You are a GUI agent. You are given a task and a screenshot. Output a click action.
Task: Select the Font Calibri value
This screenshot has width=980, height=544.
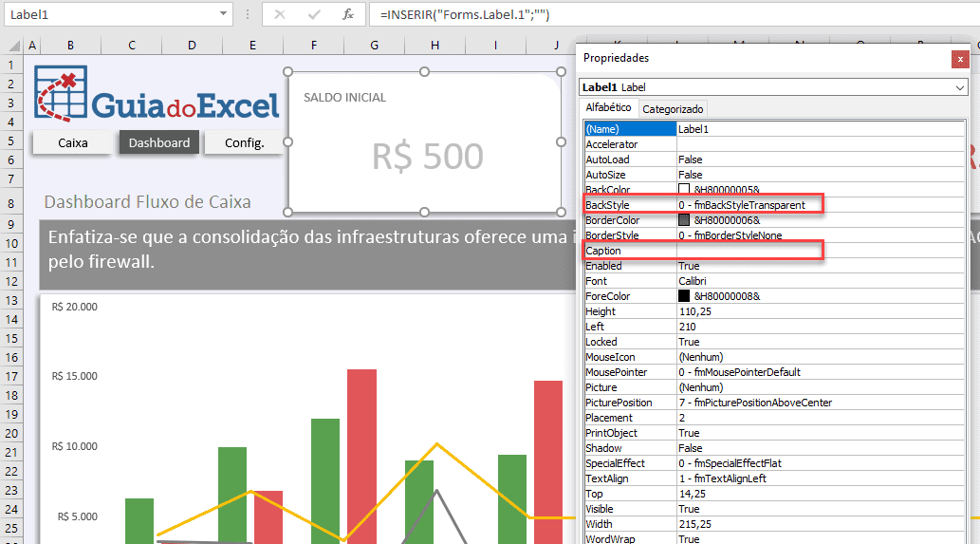(x=820, y=281)
